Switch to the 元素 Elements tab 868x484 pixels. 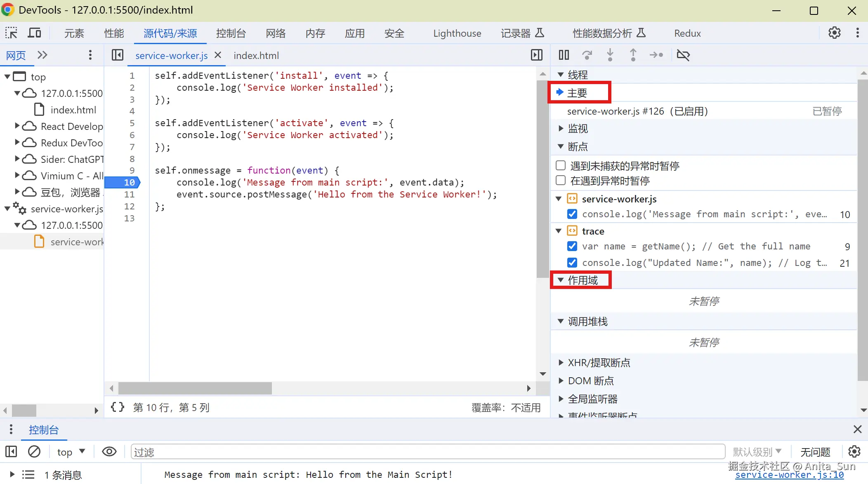tap(74, 33)
